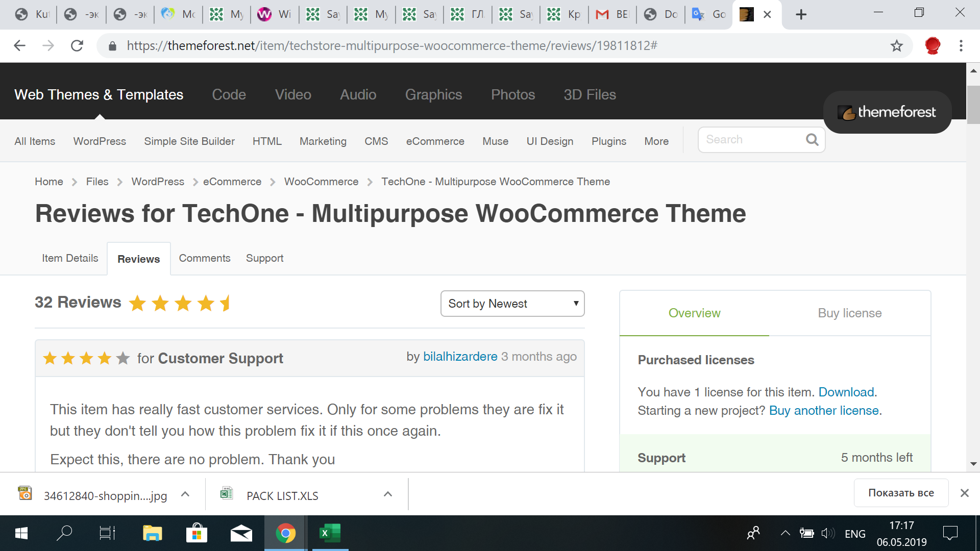980x551 pixels.
Task: Open the More category menu
Action: pos(656,141)
